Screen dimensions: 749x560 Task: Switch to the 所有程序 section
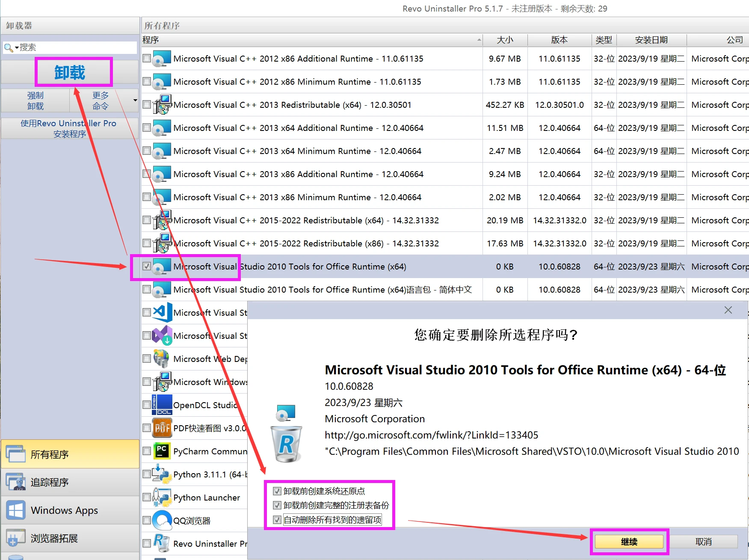click(70, 454)
